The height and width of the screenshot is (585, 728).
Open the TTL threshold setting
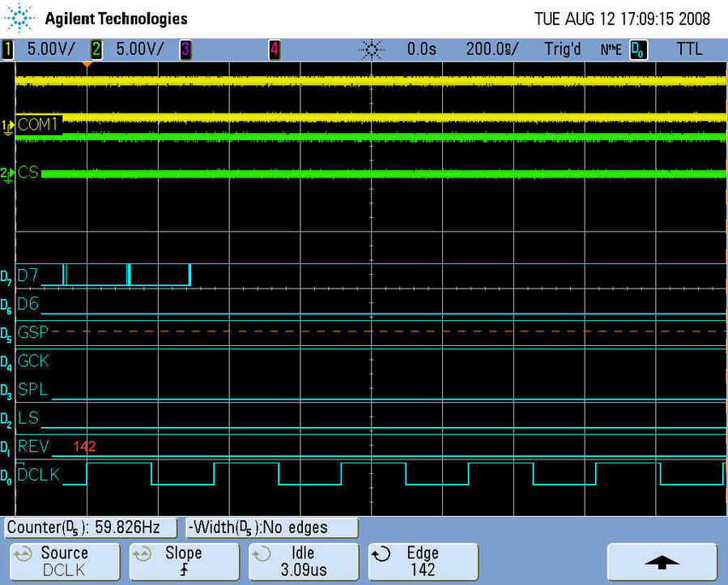pos(689,49)
